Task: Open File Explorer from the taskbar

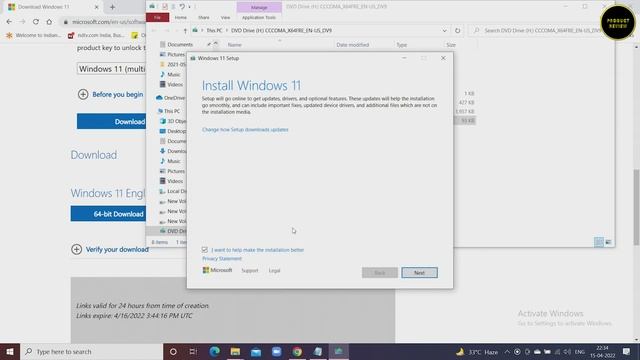Action: pos(235,351)
